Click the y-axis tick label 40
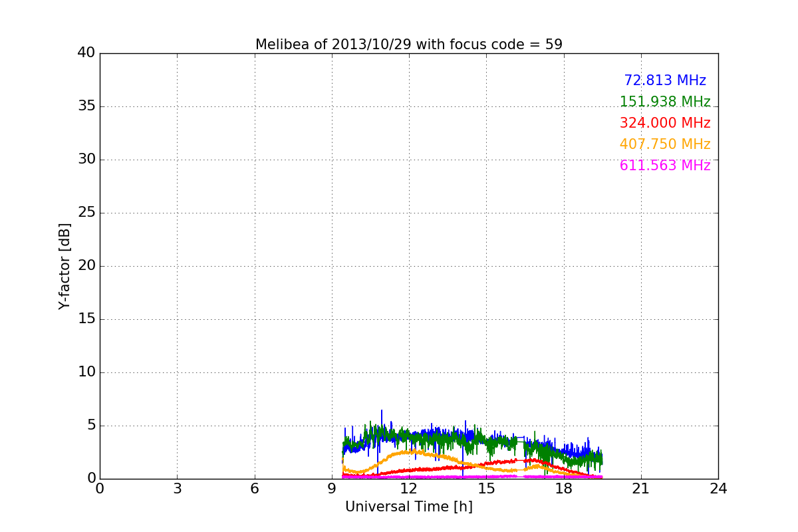 tap(86, 53)
